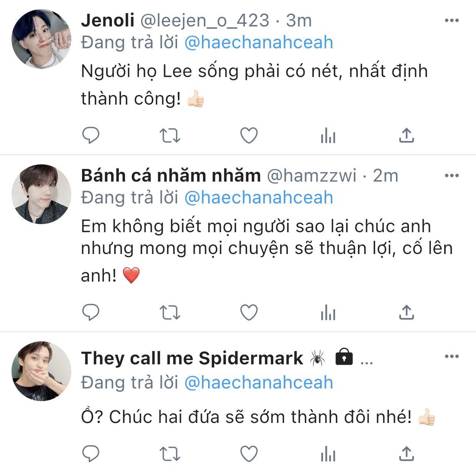Open @haechanahceah link in Jenoli's reply
The height and width of the screenshot is (472, 476).
[x=259, y=42]
